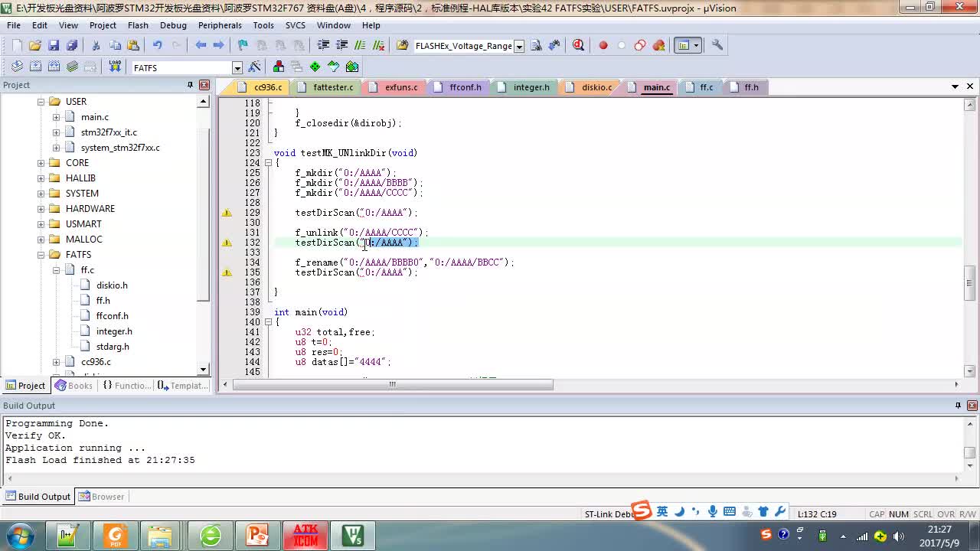Uncomment the selection
980x551 pixels.
(378, 45)
